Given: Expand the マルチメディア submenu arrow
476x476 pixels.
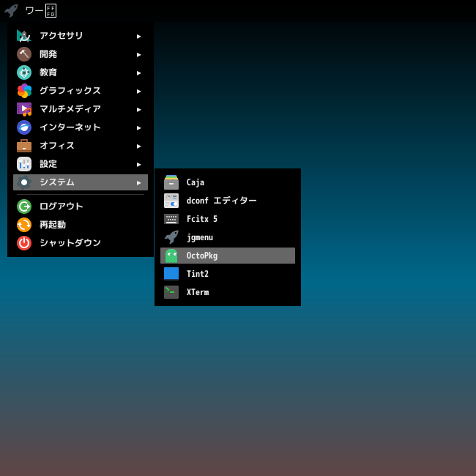Looking at the screenshot, I should pyautogui.click(x=138, y=110).
